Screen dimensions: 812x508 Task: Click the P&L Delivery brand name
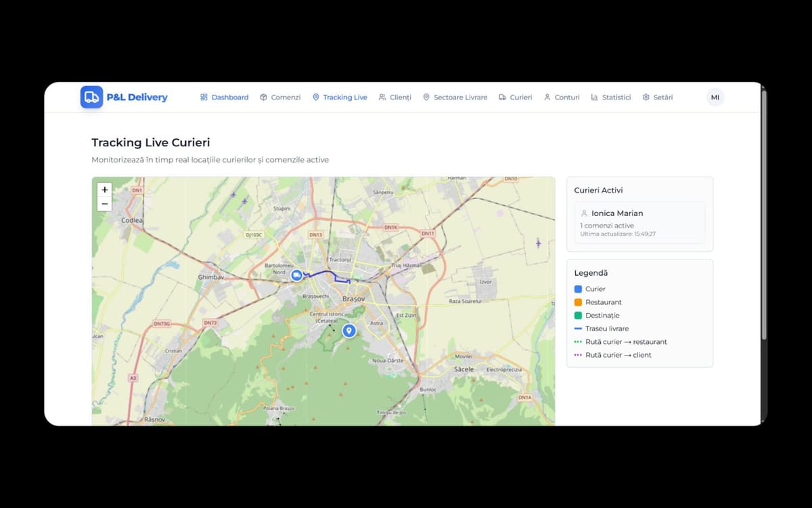137,98
